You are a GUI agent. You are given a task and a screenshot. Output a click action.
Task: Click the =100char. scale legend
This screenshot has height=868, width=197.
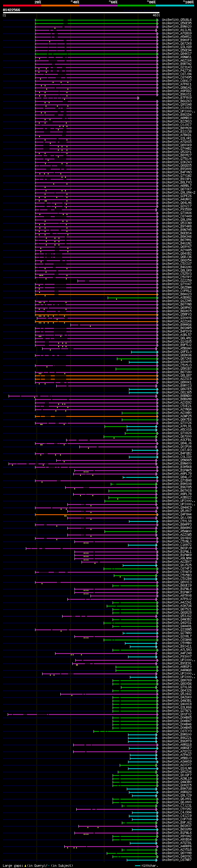coord(147,866)
